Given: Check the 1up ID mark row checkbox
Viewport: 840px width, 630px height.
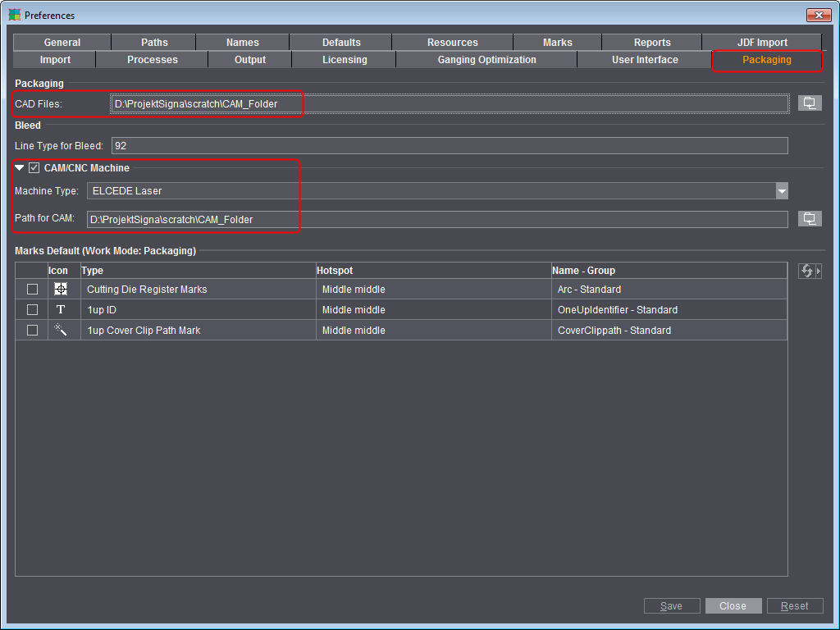Looking at the screenshot, I should (31, 309).
